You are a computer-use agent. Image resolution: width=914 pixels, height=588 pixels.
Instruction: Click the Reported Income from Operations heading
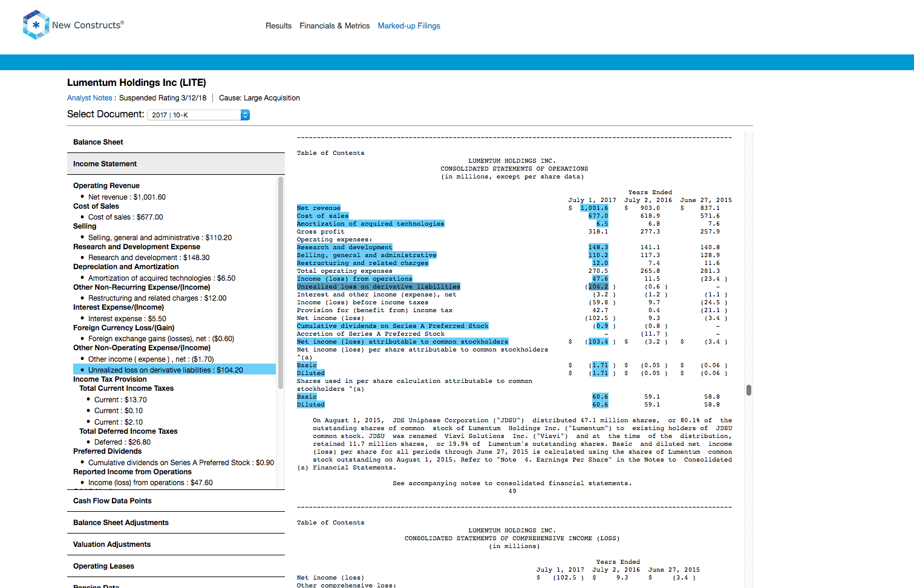pyautogui.click(x=132, y=472)
